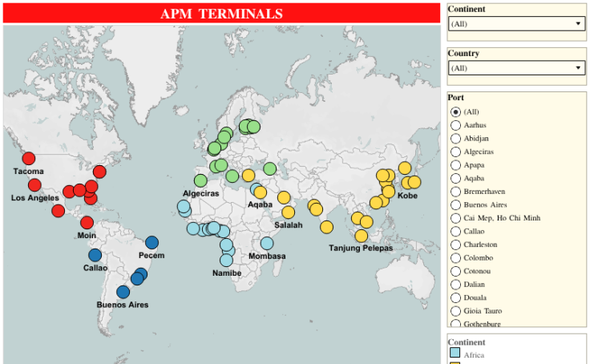
Task: Select Cai Mep, Ho Chi Minh port
Action: coord(456,218)
